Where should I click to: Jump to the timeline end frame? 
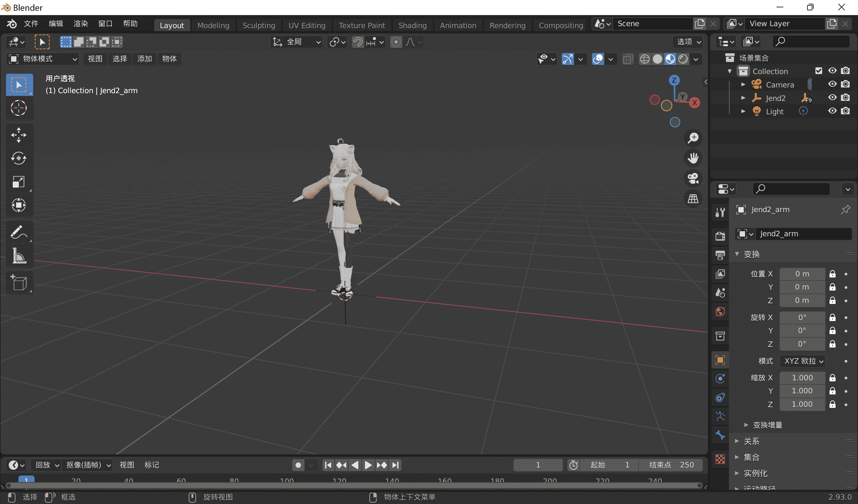395,465
